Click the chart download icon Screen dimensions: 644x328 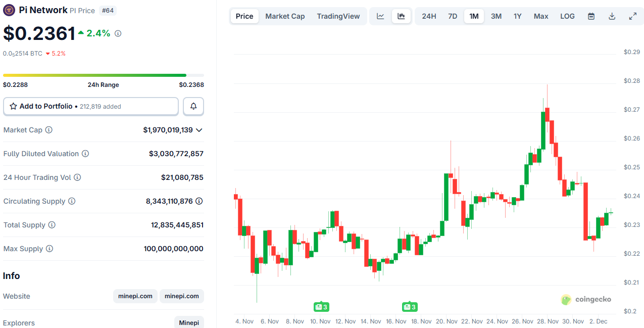point(612,16)
